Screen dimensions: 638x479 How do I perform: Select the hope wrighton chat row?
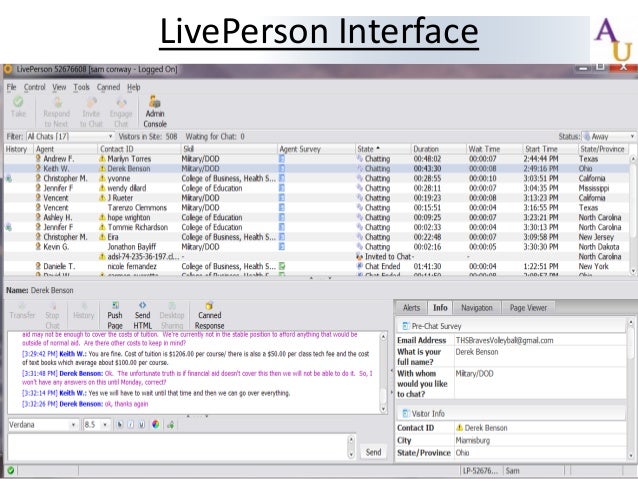[x=317, y=217]
